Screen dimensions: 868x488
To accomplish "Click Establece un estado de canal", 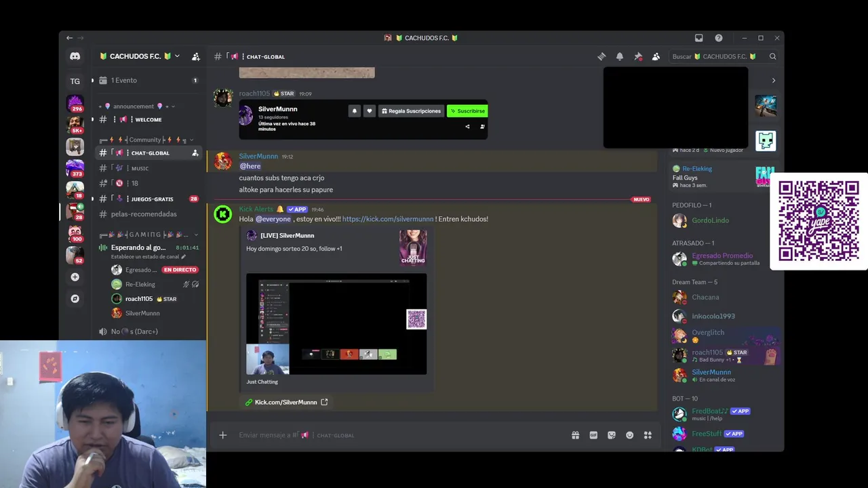I will [x=144, y=257].
